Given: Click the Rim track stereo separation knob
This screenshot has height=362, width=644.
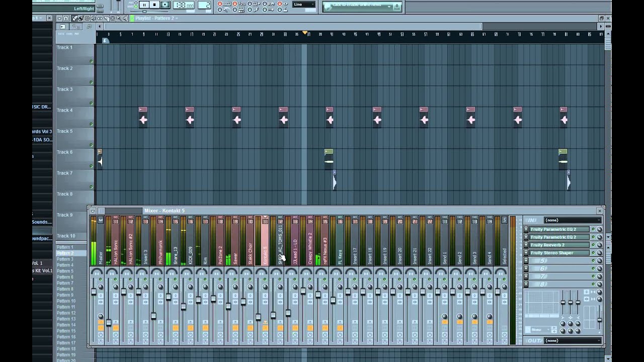Looking at the screenshot, I should pos(205,287).
